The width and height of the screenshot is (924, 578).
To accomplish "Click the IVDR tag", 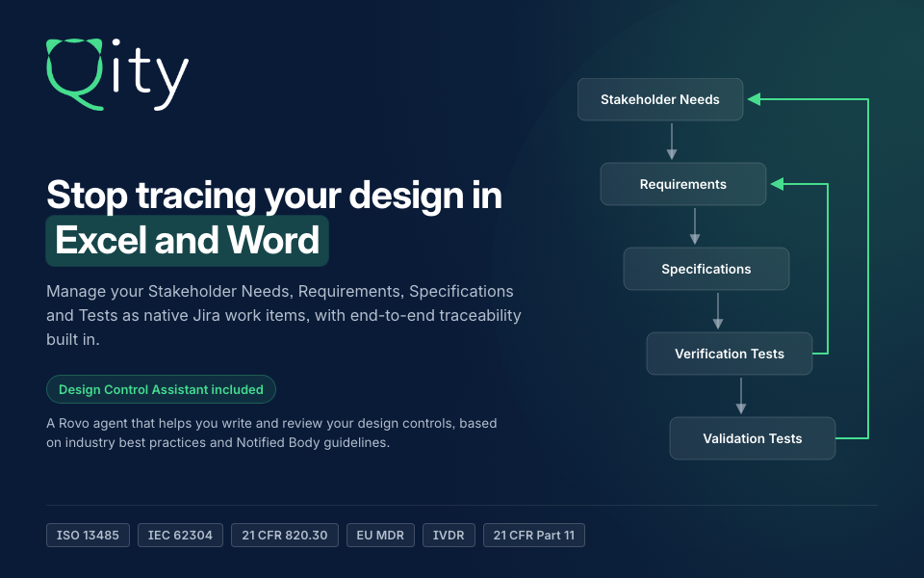I will (x=449, y=535).
